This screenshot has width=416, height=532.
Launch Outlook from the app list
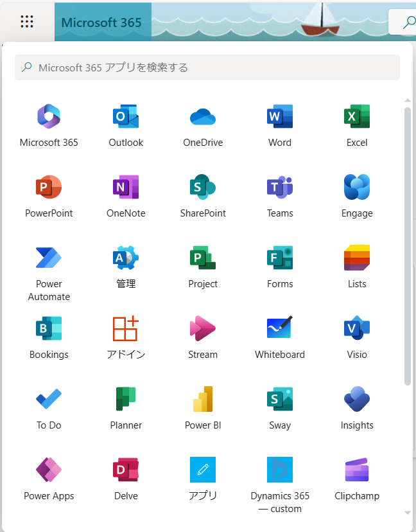[x=126, y=116]
